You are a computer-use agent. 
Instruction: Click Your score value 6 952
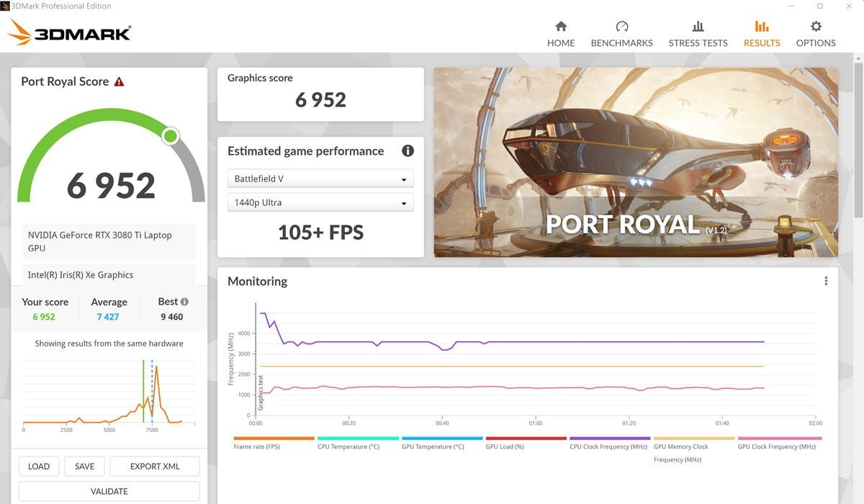[44, 317]
